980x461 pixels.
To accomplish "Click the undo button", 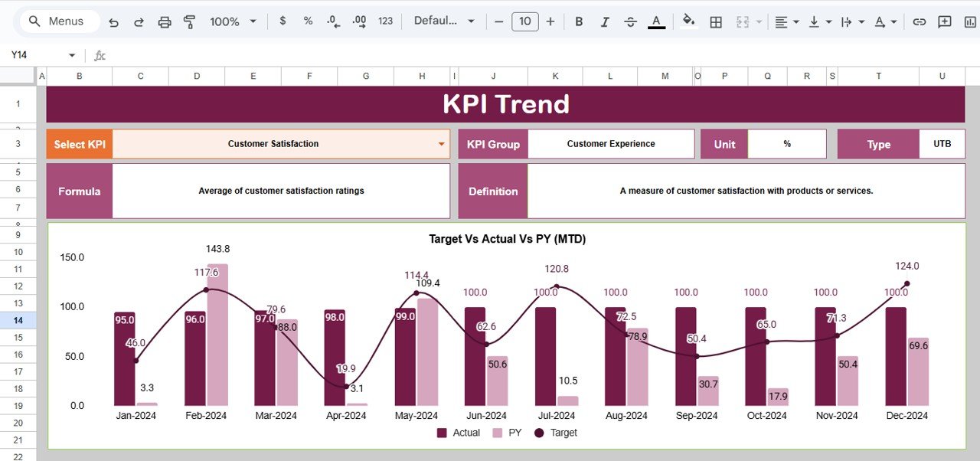I will click(x=113, y=21).
